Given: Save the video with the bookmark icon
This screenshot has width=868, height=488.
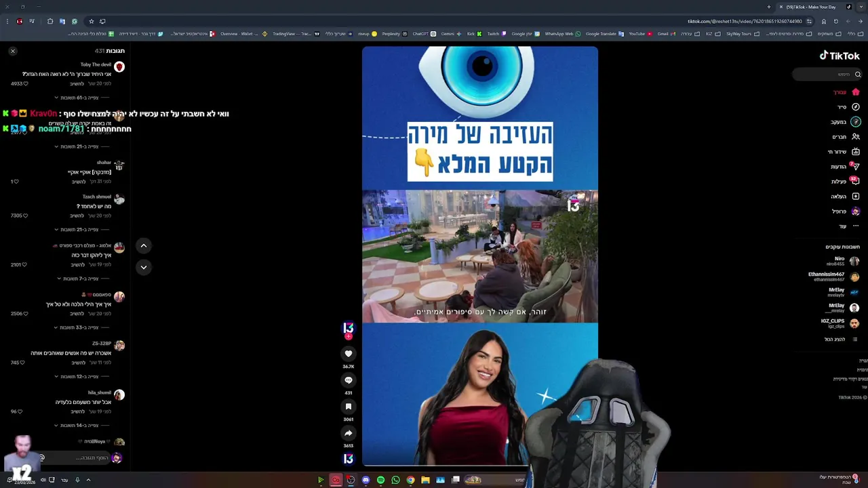Looking at the screenshot, I should point(349,407).
